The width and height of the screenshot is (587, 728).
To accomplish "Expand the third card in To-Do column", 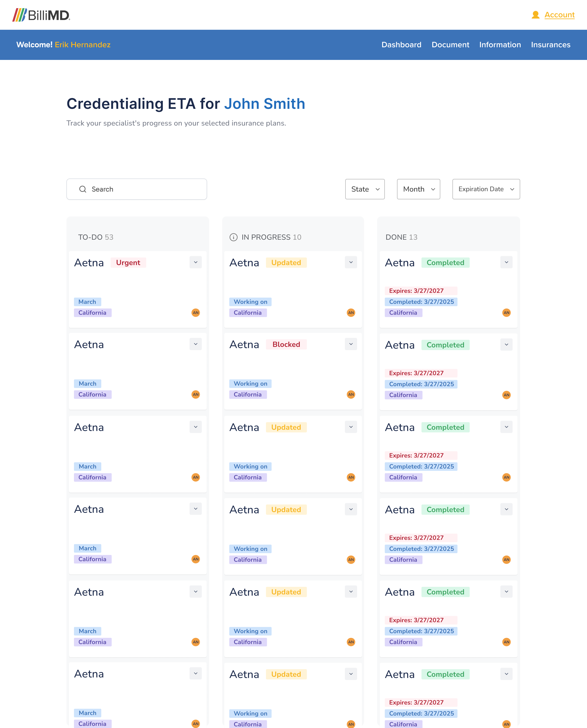I will click(195, 427).
